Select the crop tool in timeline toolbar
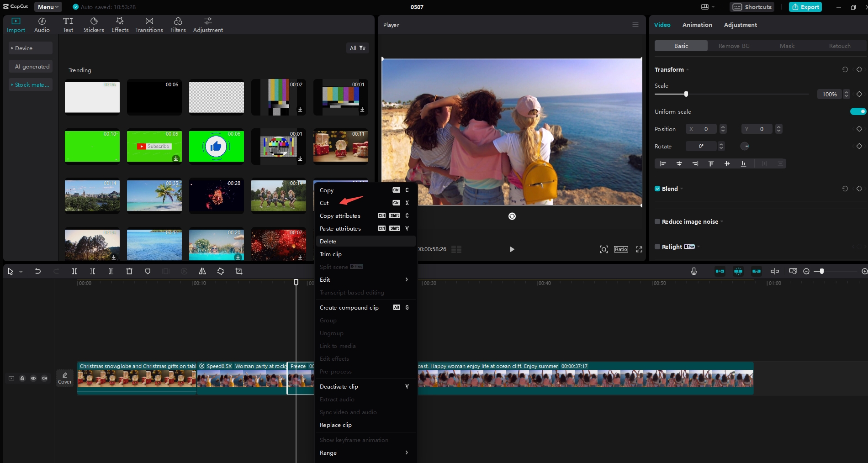Viewport: 868px width, 463px height. [238, 271]
